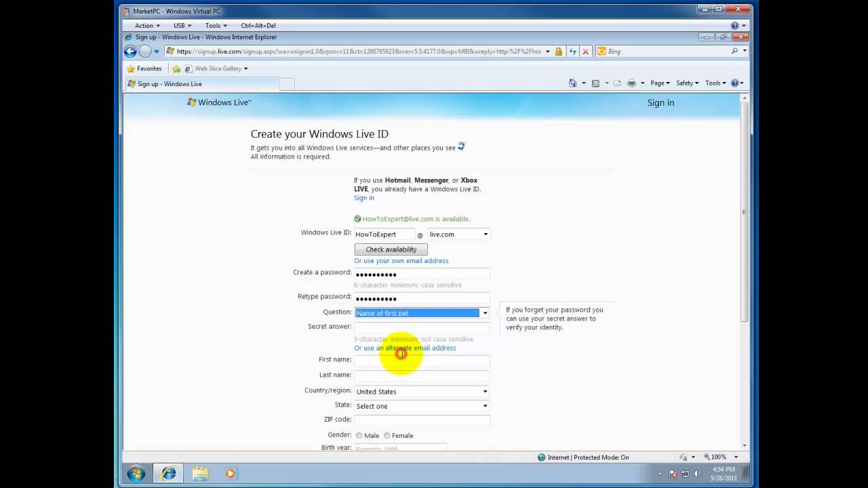Click the IE Forward navigation arrow

pos(145,52)
